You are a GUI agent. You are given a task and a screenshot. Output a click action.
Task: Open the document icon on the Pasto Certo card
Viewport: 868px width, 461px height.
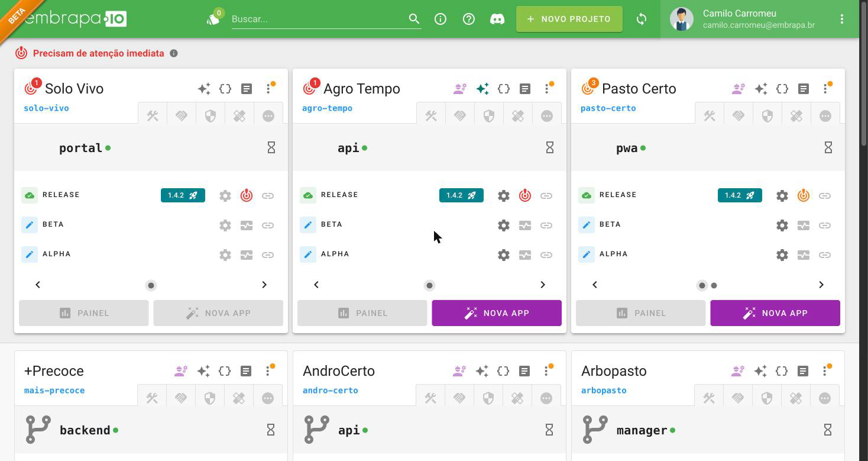pyautogui.click(x=804, y=89)
